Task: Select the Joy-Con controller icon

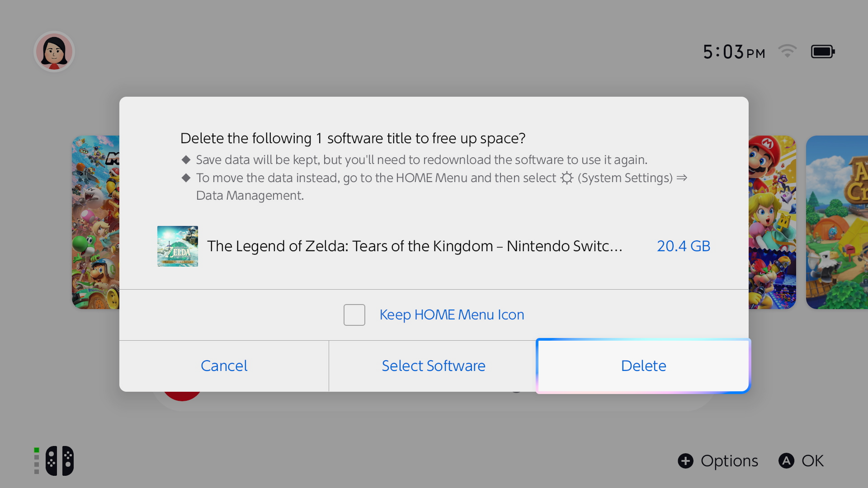Action: click(x=59, y=461)
